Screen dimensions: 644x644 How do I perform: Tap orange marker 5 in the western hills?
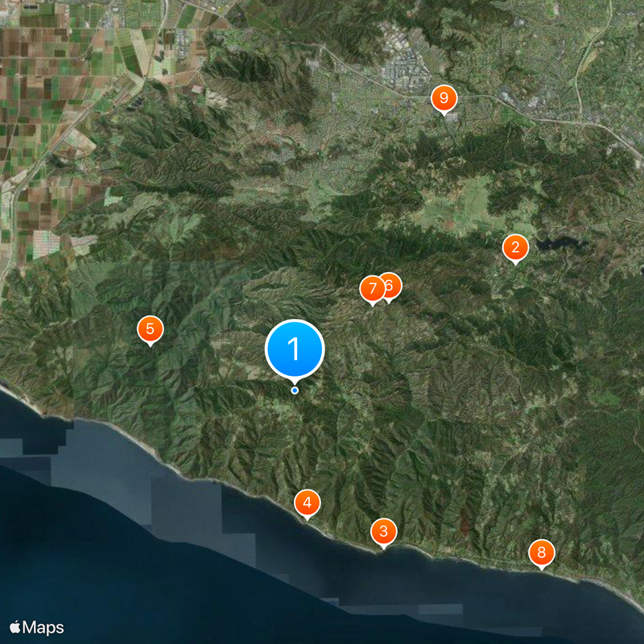(x=150, y=329)
